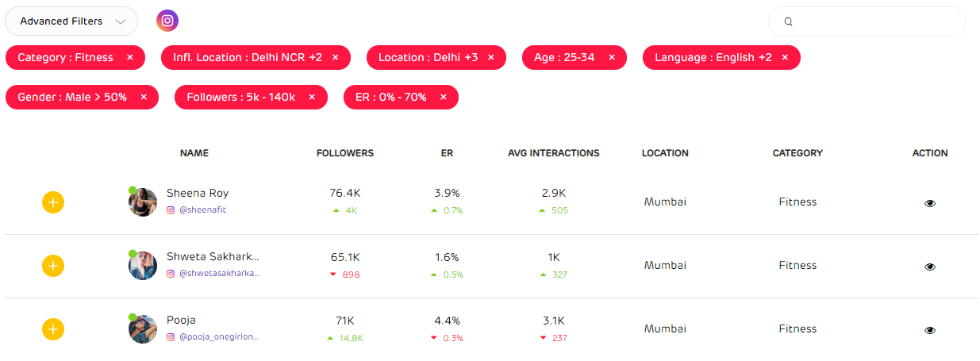This screenshot has width=980, height=361.
Task: View Sheena Roy's profile via eye icon
Action: tap(930, 203)
